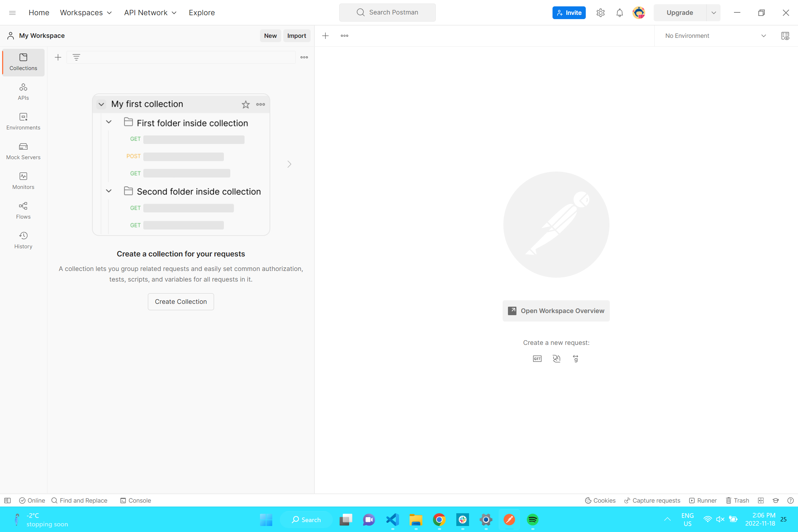The height and width of the screenshot is (532, 798).
Task: Open the Mock Servers panel
Action: [23, 151]
